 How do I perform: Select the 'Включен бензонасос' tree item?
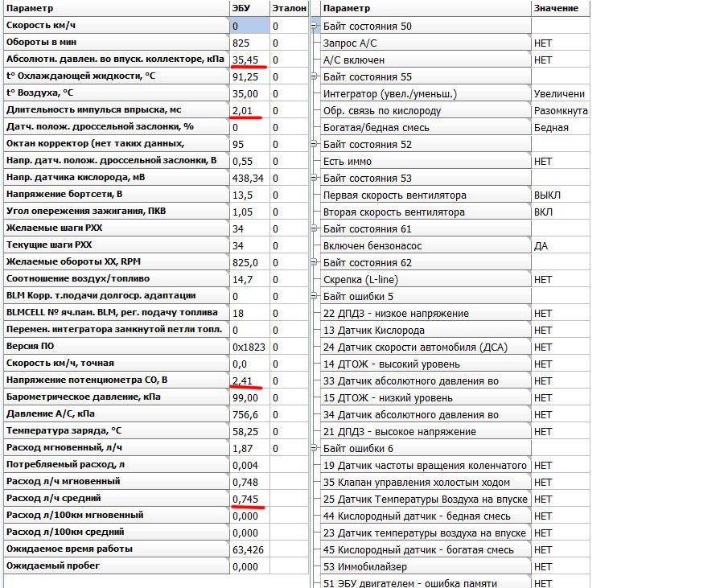tap(426, 245)
